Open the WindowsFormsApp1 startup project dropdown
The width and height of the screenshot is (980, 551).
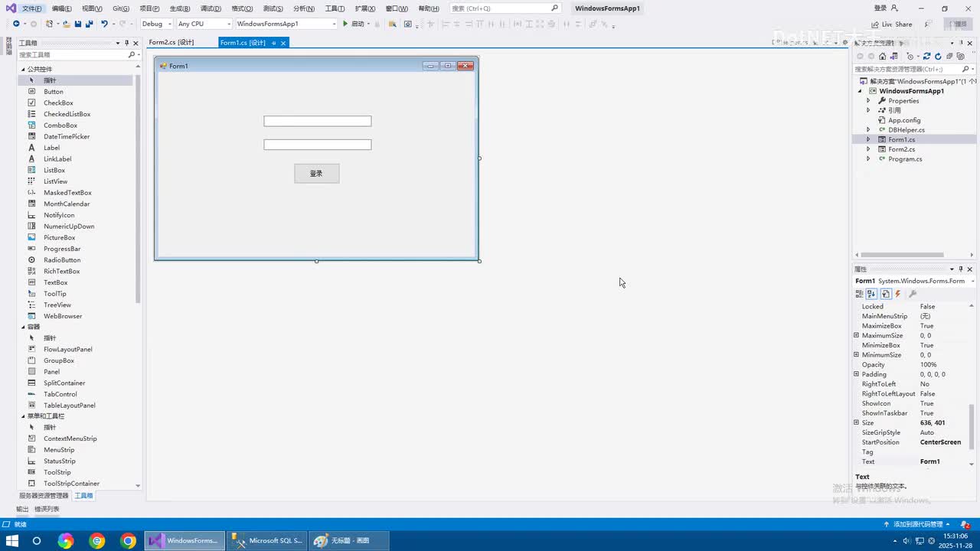pos(286,24)
